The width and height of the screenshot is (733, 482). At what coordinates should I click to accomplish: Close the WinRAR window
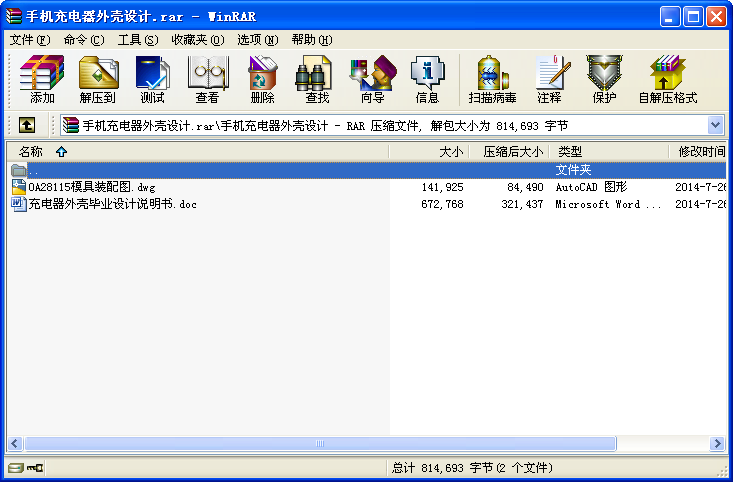point(716,17)
